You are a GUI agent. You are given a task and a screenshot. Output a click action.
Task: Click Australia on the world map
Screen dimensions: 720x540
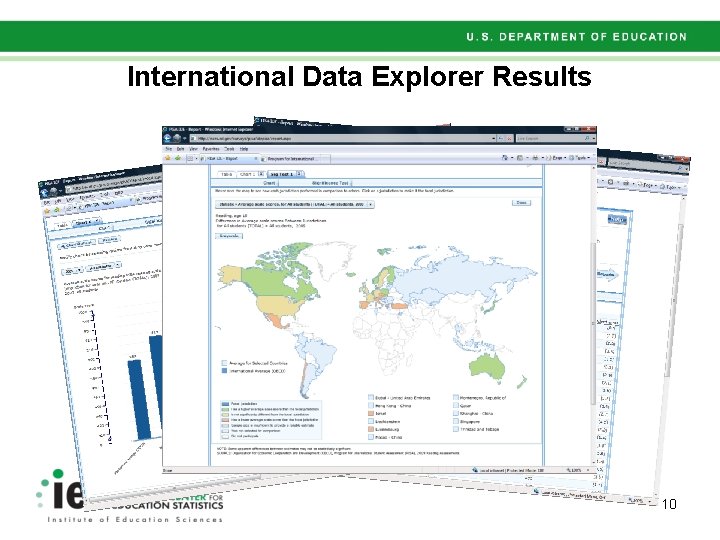pyautogui.click(x=488, y=367)
